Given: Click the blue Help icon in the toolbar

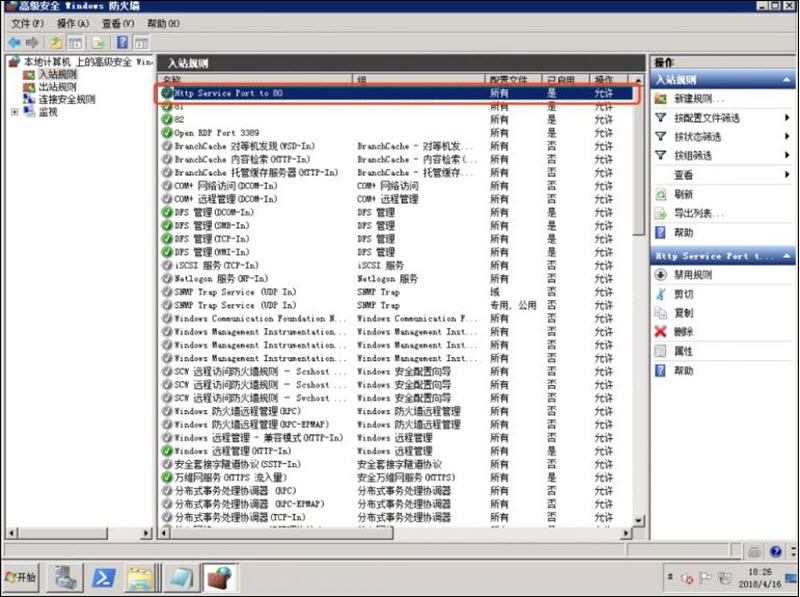Looking at the screenshot, I should click(x=122, y=43).
